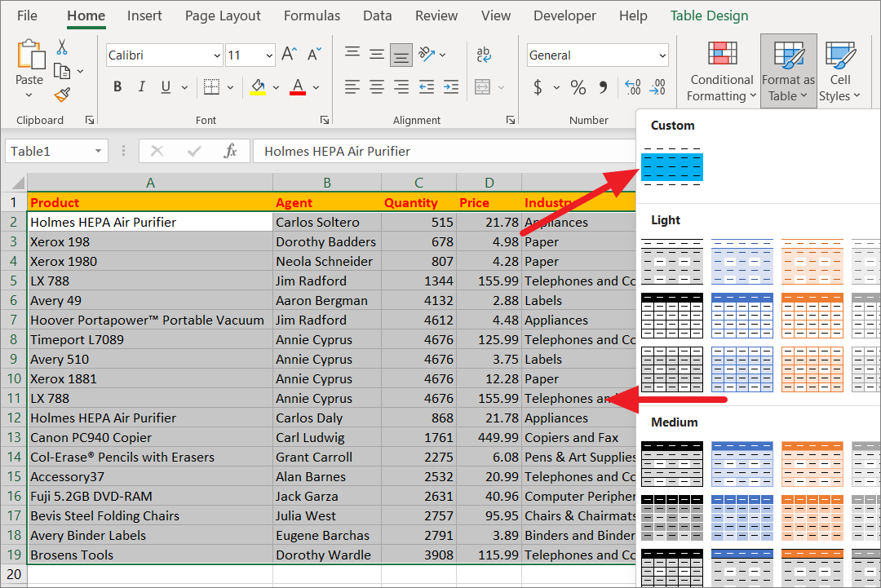Select row 12 header

coord(14,418)
